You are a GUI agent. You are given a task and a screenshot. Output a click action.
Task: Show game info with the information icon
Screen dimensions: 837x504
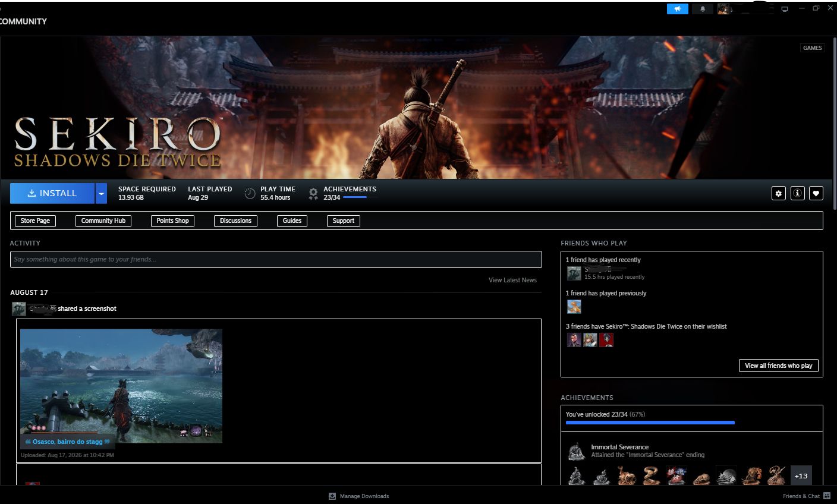click(798, 193)
